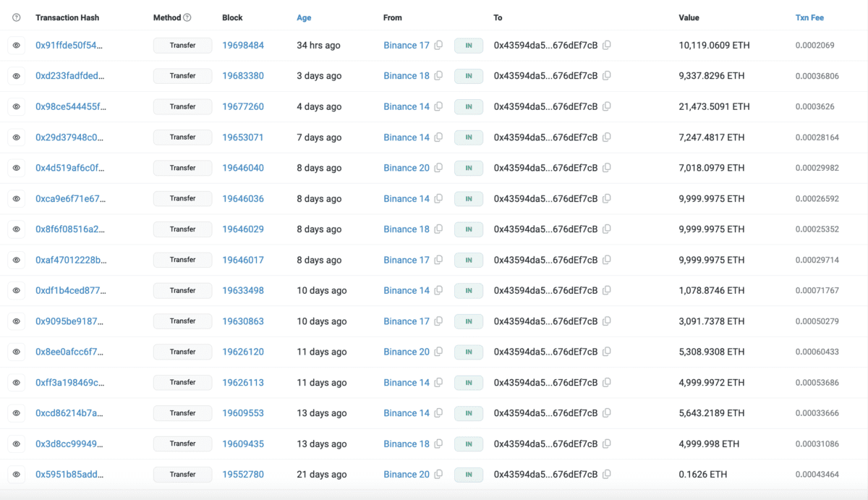Open the help icon in the table header corner
Viewport: 868px width, 500px height.
pos(17,17)
